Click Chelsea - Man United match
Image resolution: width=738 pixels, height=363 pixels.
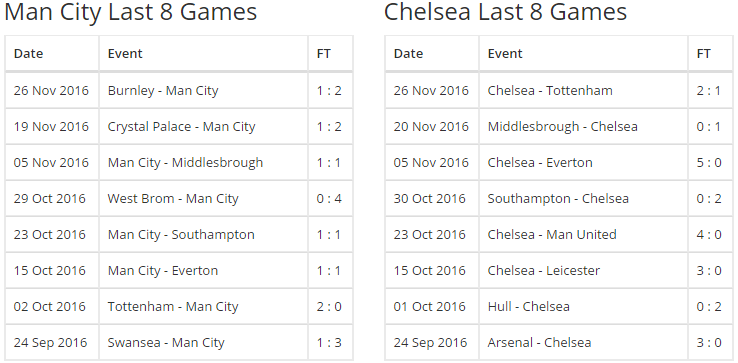click(552, 234)
